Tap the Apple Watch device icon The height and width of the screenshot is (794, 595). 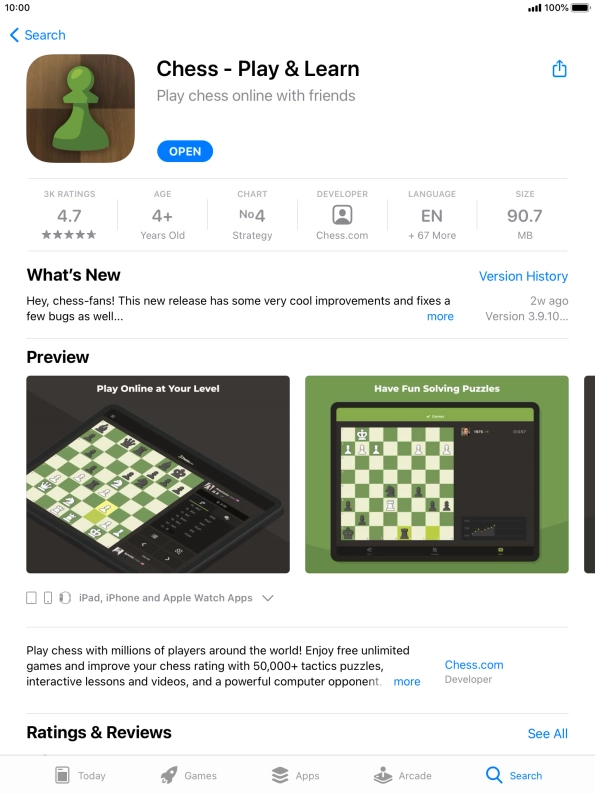(x=65, y=598)
